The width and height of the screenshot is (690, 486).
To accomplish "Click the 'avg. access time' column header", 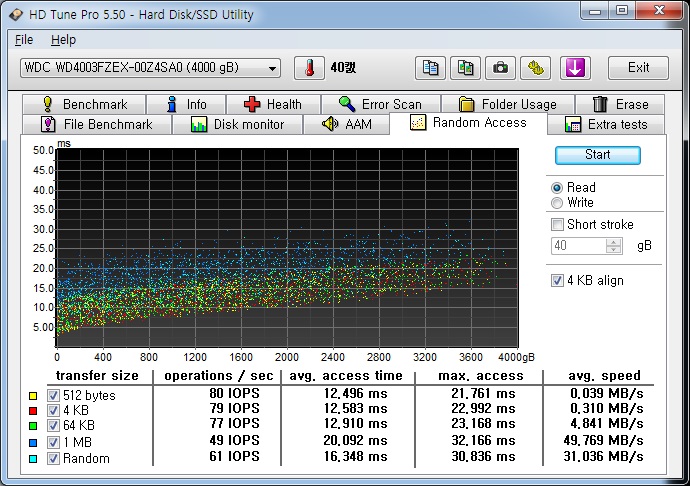I will coord(346,376).
